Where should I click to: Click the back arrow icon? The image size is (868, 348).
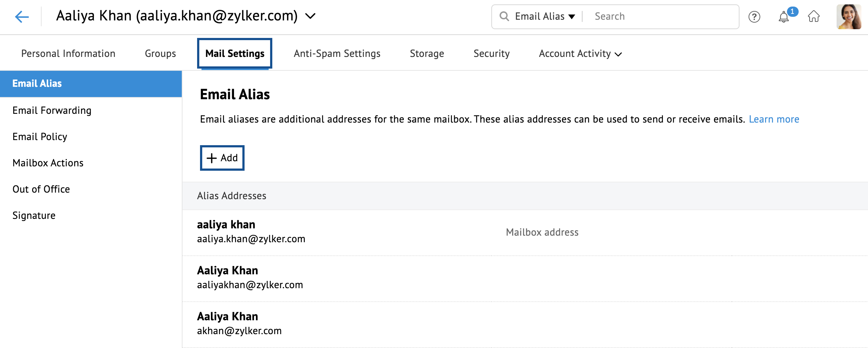pyautogui.click(x=22, y=17)
